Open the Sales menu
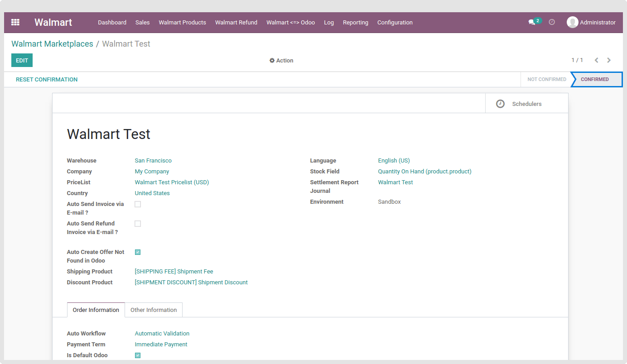The height and width of the screenshot is (364, 627). pos(142,22)
